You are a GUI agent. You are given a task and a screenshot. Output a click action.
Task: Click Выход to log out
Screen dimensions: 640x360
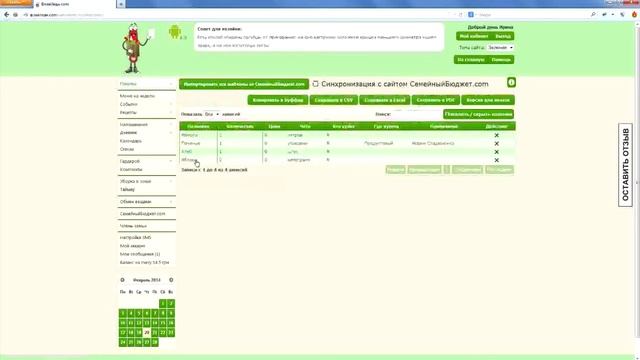pyautogui.click(x=503, y=36)
